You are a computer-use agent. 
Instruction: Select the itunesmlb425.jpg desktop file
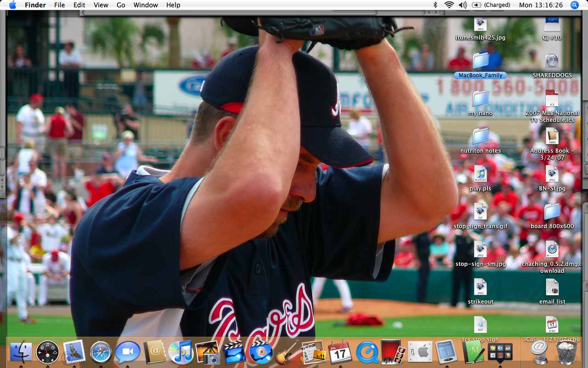coord(480,29)
